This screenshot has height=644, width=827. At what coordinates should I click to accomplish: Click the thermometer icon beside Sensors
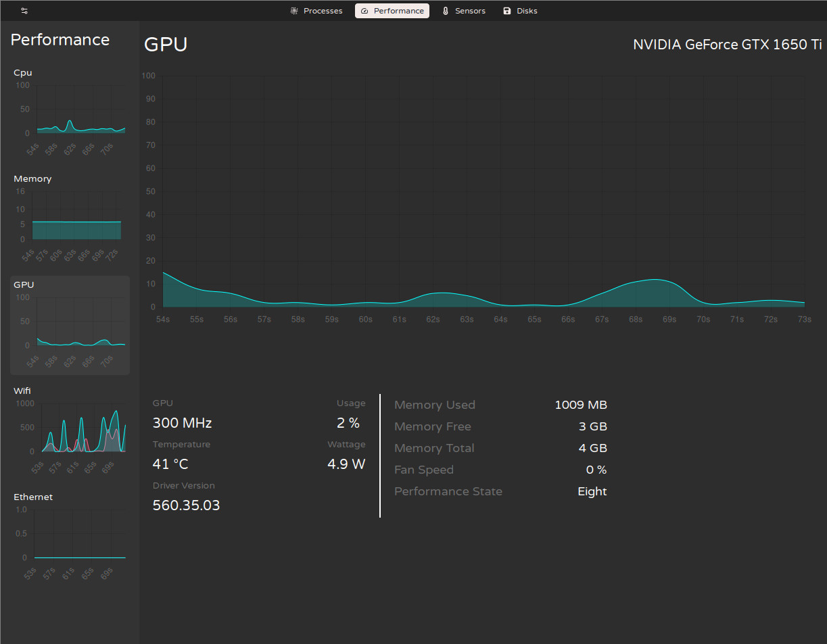click(446, 11)
